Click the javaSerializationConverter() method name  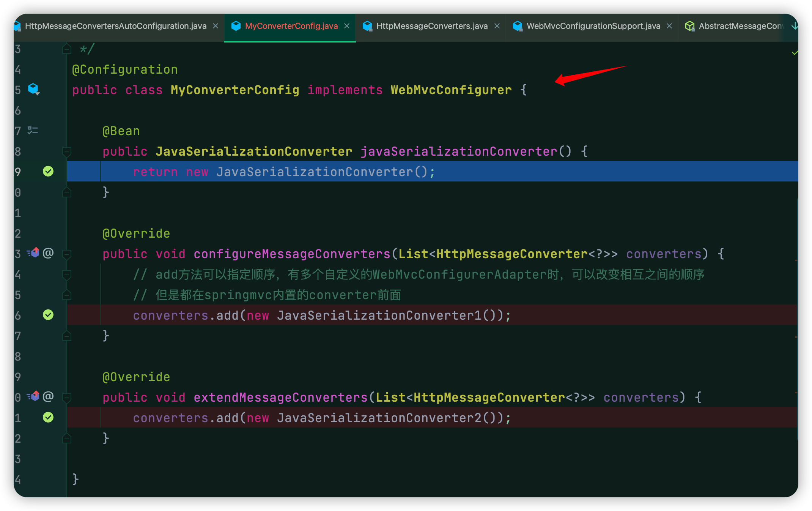tap(459, 151)
